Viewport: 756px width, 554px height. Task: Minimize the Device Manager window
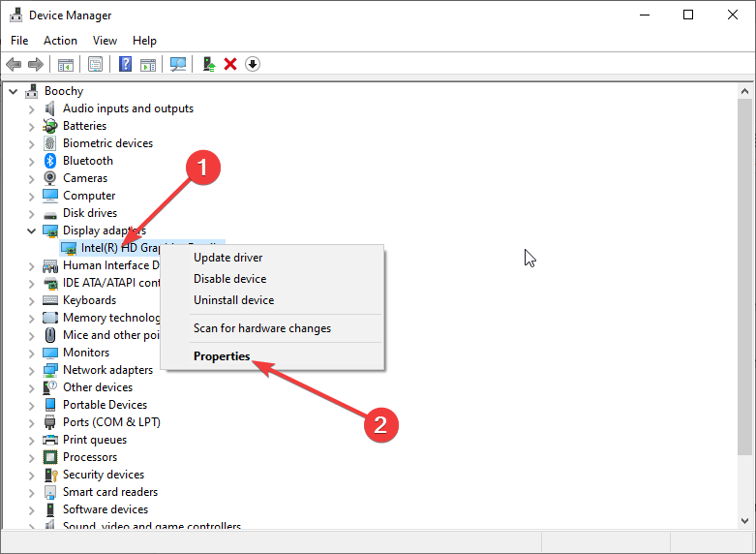click(x=645, y=15)
